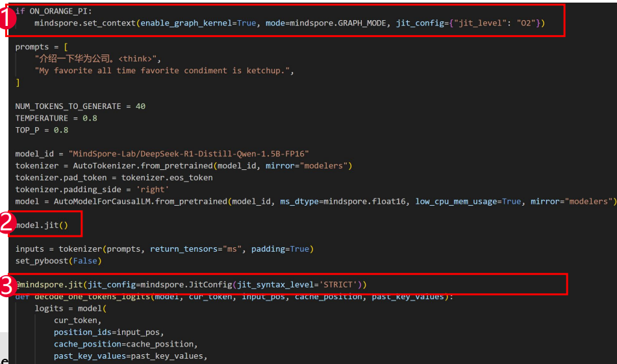The height and width of the screenshot is (364, 617).
Task: Click the enable_graph_kernel=True argument
Action: [199, 23]
